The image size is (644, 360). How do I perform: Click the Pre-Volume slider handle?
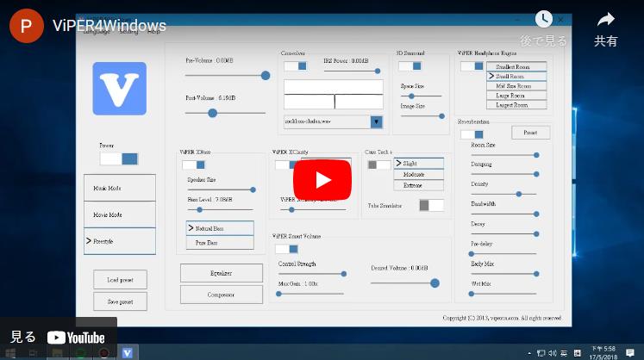pos(266,76)
